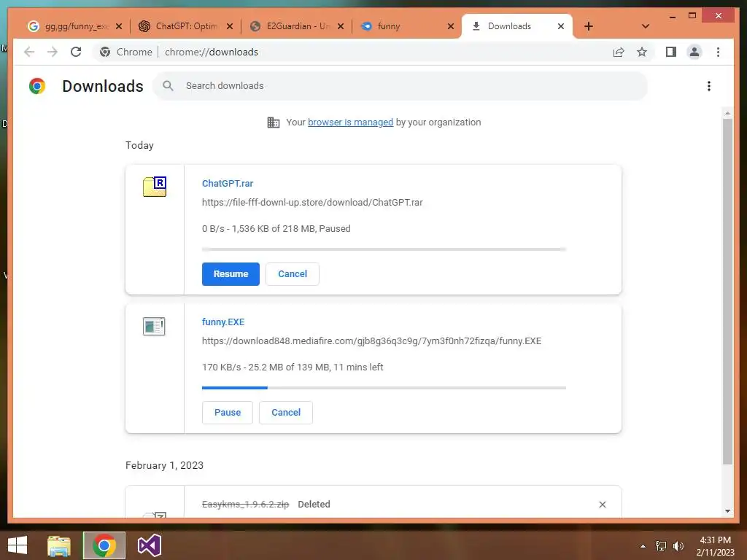Open the 'browser is managed' link
The image size is (747, 560).
(351, 122)
